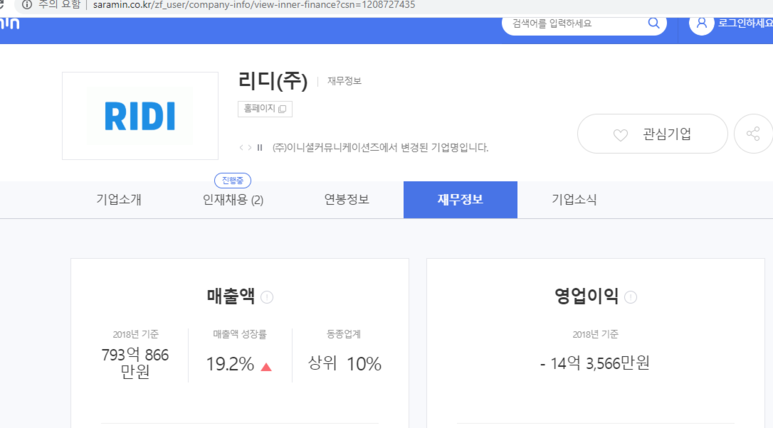
Task: Click the 진행중 badge above 인재채용
Action: 233,180
